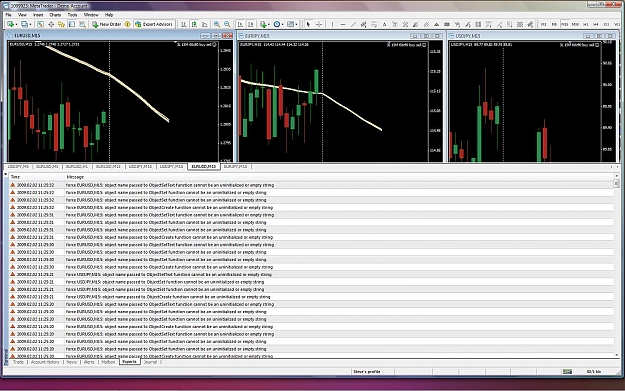Open the Tools menu
Viewport: 625px width, 391px height.
[72, 15]
